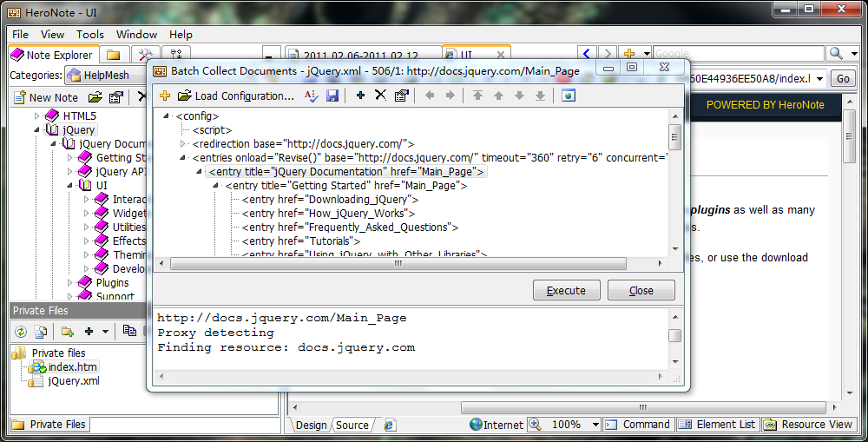This screenshot has height=442, width=868.
Task: Click the spell-check A icon in dialog toolbar
Action: 311,96
